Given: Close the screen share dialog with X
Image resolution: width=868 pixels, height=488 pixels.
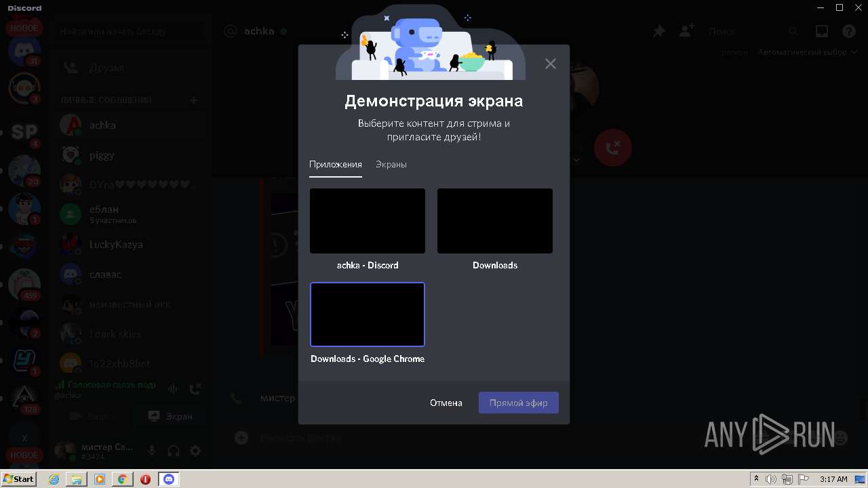Looking at the screenshot, I should tap(551, 64).
